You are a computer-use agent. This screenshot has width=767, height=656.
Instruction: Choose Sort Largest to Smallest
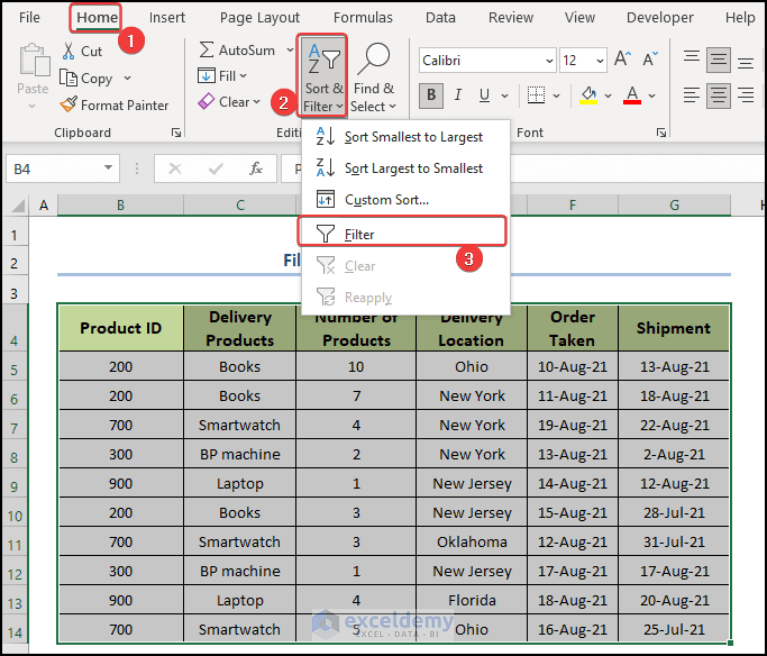pyautogui.click(x=405, y=168)
